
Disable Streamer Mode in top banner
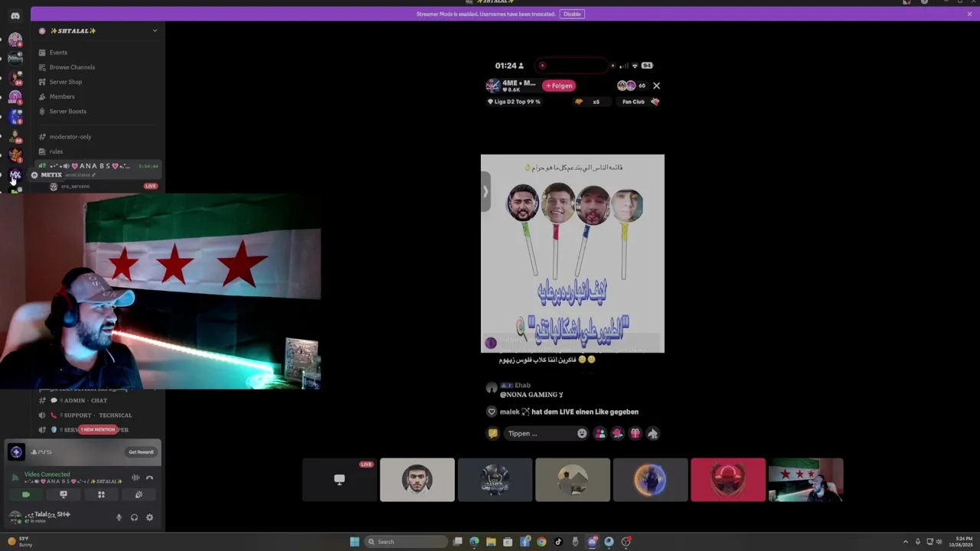(572, 14)
